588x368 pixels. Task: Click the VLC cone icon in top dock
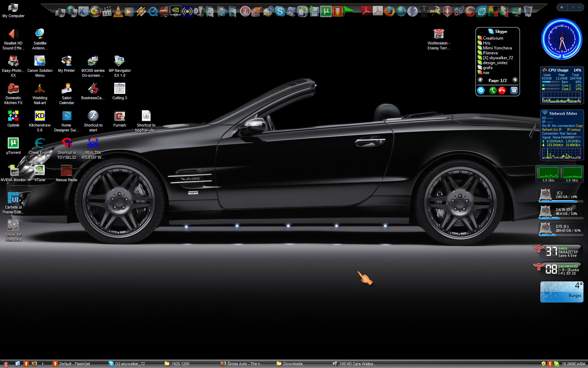coord(118,12)
